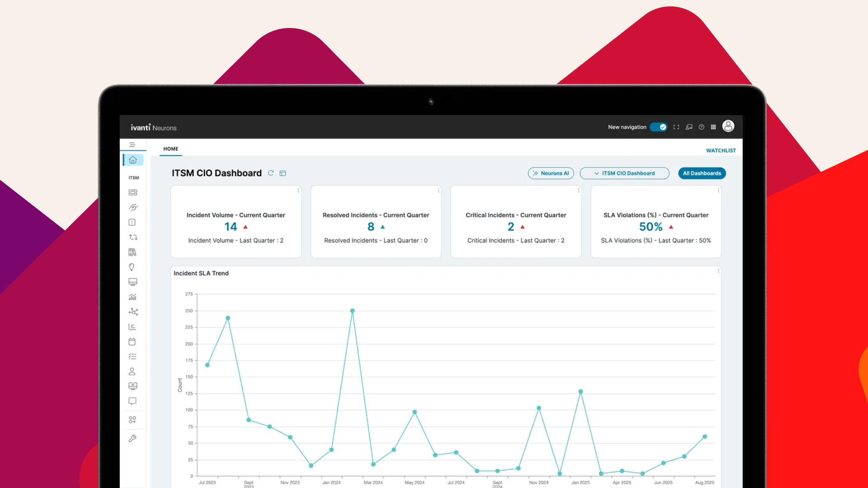
Task: Open the monitor download icon in sidebar
Action: tap(132, 386)
